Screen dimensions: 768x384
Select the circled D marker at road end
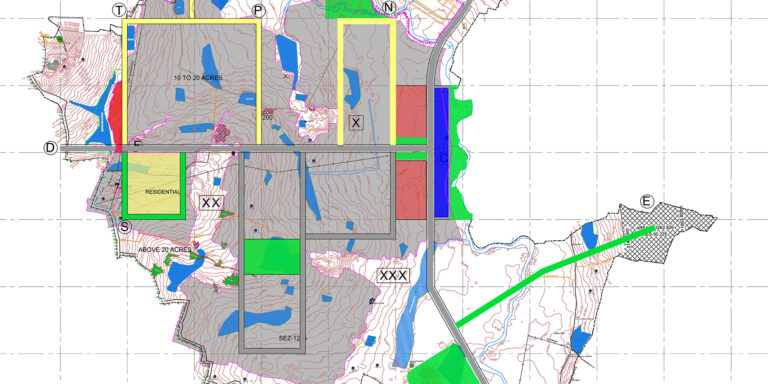coord(51,148)
